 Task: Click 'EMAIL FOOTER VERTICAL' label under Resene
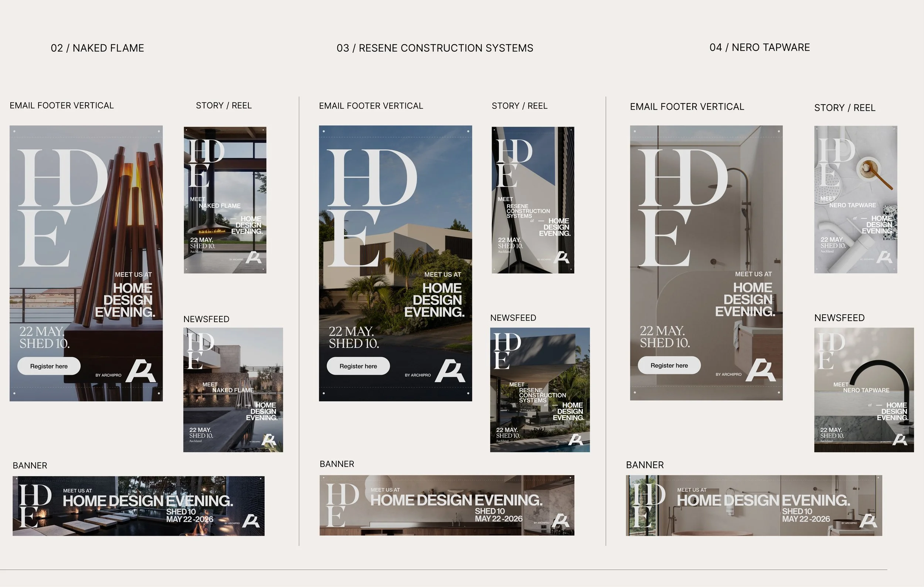tap(371, 106)
